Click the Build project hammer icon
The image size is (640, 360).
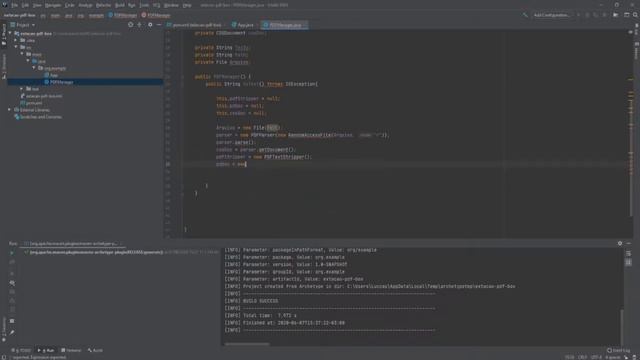tap(525, 15)
